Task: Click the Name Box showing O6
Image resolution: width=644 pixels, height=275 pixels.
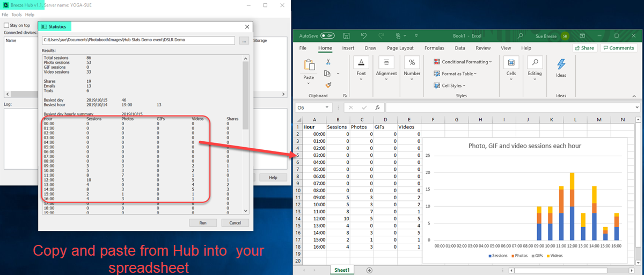Action: tap(309, 107)
